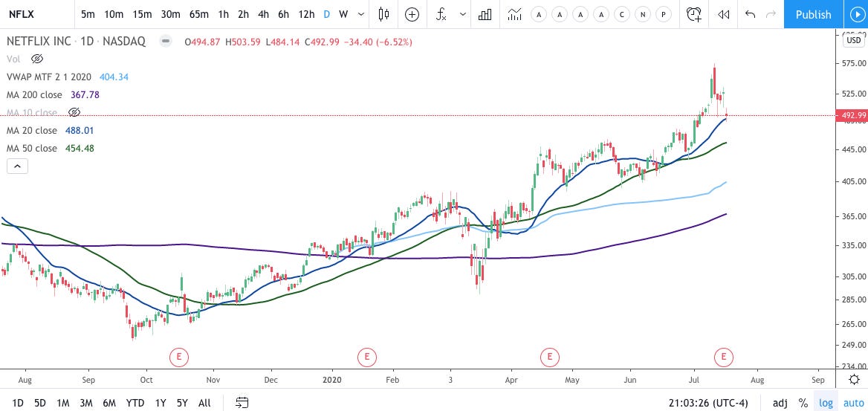The image size is (868, 411).
Task: Switch to the 15m interval
Action: coord(142,14)
